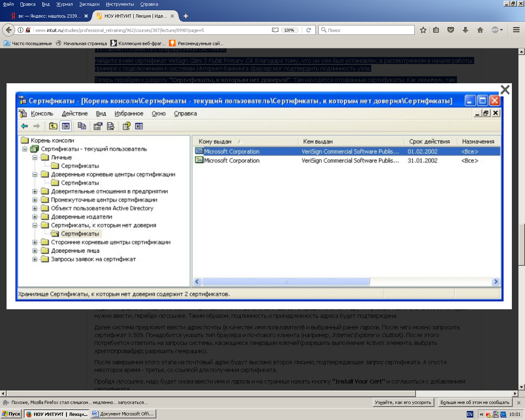This screenshot has height=420, width=525.
Task: Open Начальная страница bookmark
Action: 81,43
